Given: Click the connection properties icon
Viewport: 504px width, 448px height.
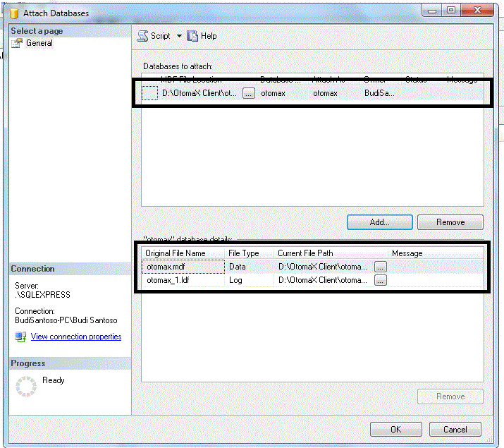Looking at the screenshot, I should (x=20, y=337).
